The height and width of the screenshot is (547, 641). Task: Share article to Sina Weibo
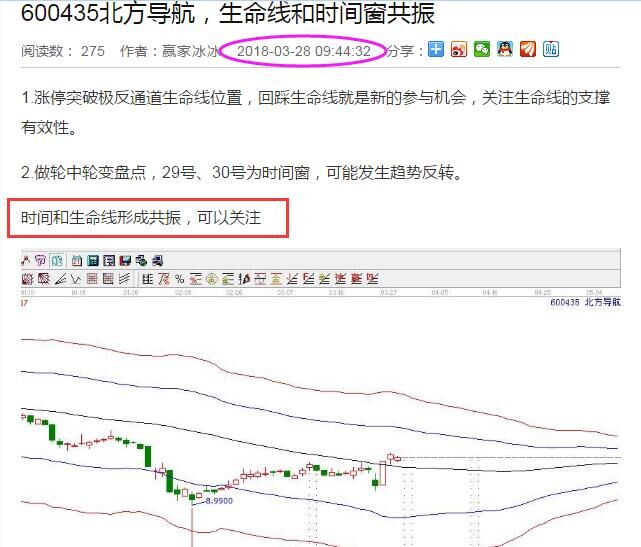459,49
